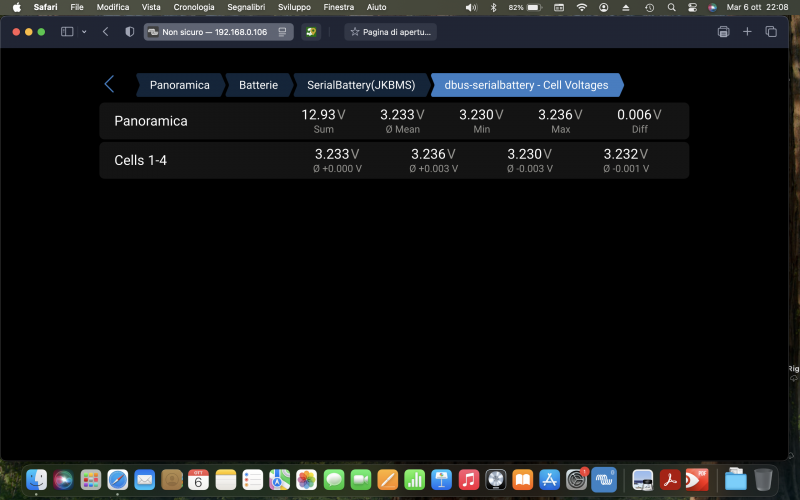Show the tab overview icon
This screenshot has height=500, width=800.
click(x=771, y=32)
